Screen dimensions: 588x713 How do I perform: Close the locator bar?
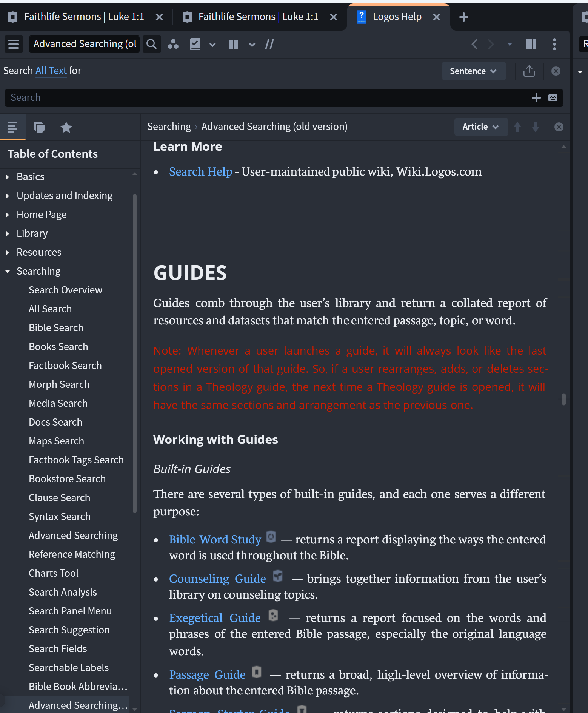coord(559,127)
